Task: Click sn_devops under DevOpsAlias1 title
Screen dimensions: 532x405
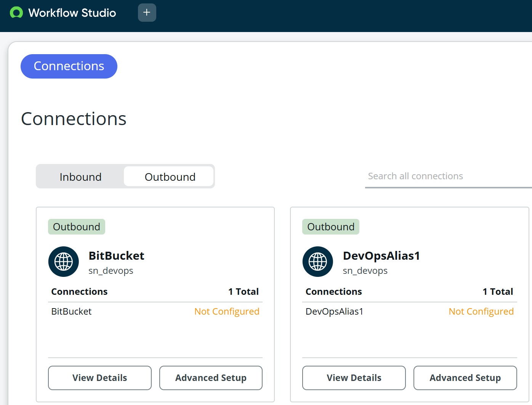Action: point(365,271)
